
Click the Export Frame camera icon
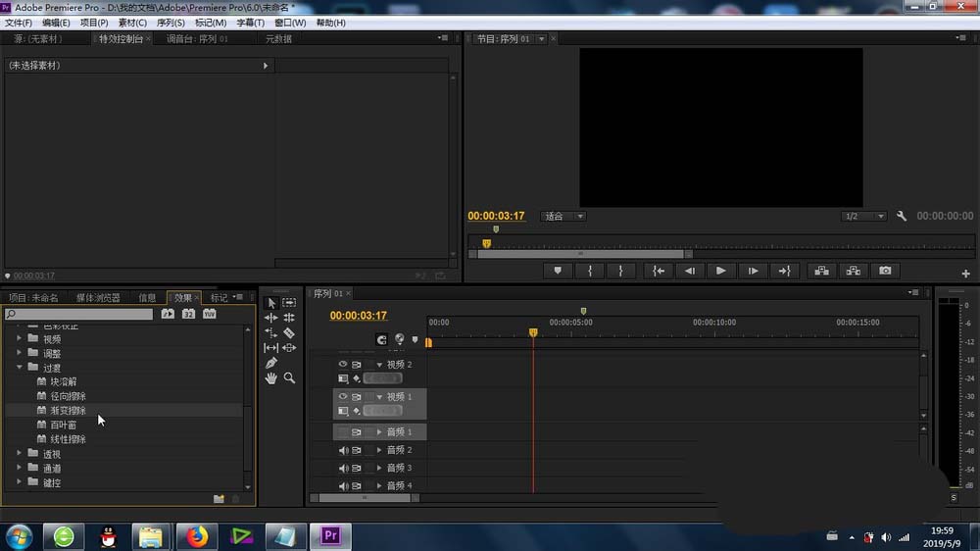coord(885,271)
